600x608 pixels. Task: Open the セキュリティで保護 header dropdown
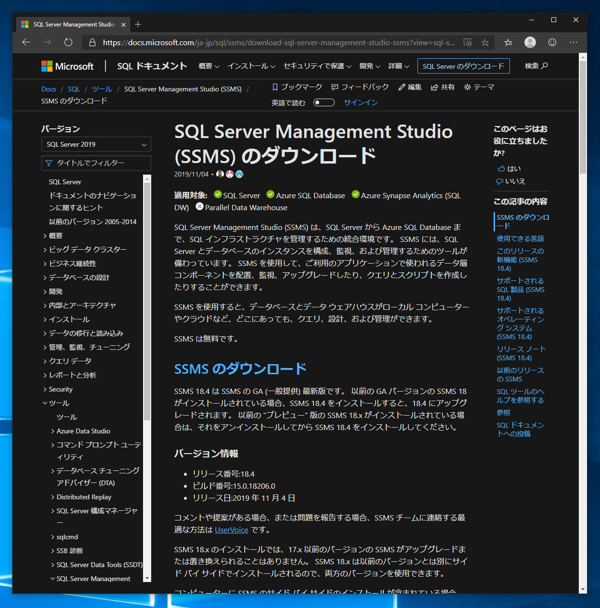[317, 66]
